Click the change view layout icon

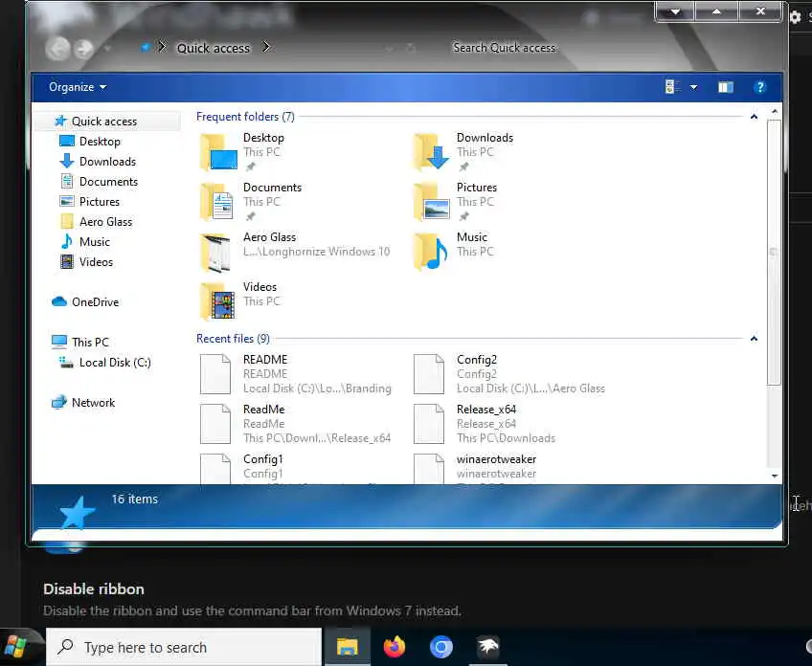[673, 87]
